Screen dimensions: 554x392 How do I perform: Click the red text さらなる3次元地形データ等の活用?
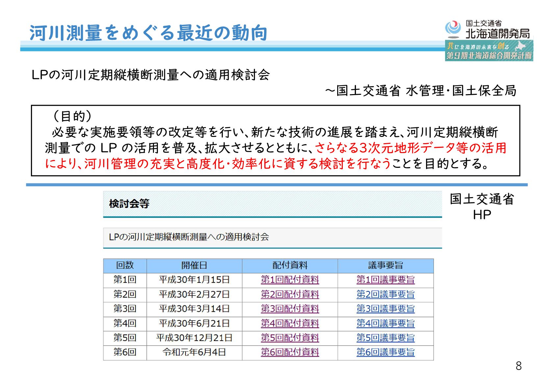point(411,148)
